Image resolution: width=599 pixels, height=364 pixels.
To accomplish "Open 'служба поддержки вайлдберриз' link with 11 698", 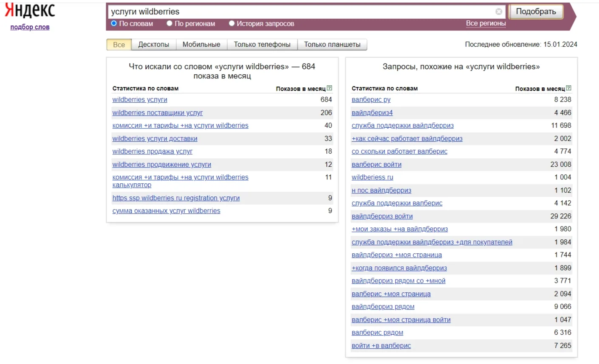I will [x=403, y=126].
